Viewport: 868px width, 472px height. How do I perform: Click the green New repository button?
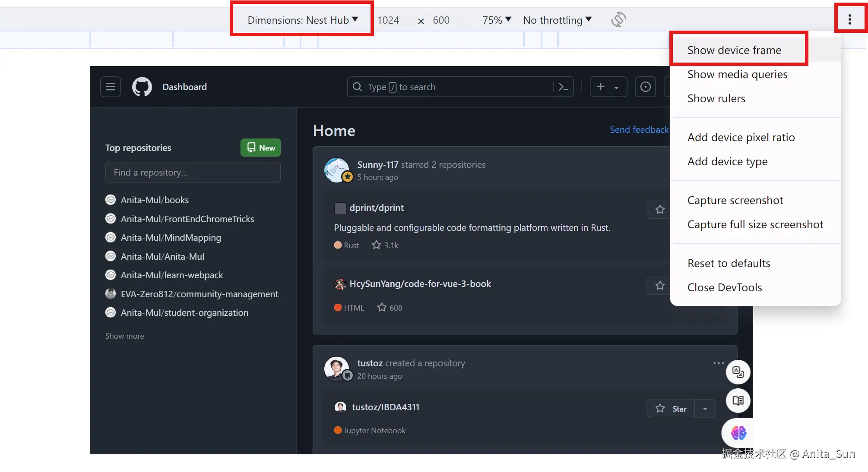coord(260,148)
